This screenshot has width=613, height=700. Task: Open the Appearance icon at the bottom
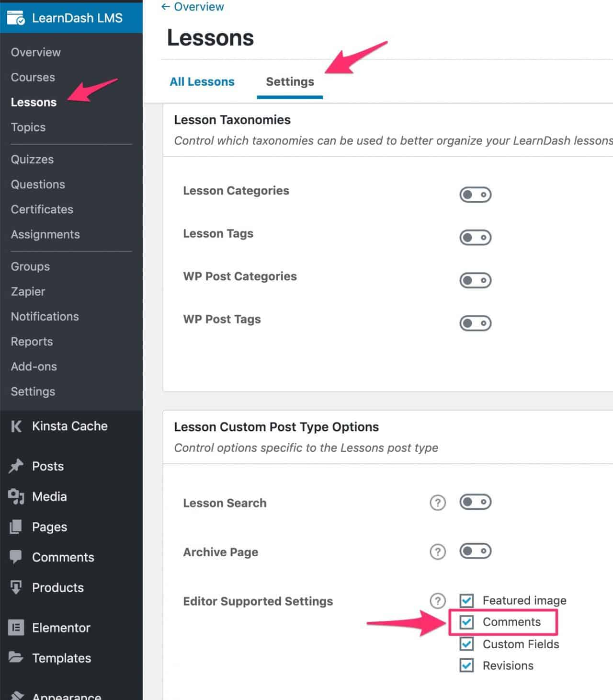click(x=16, y=694)
